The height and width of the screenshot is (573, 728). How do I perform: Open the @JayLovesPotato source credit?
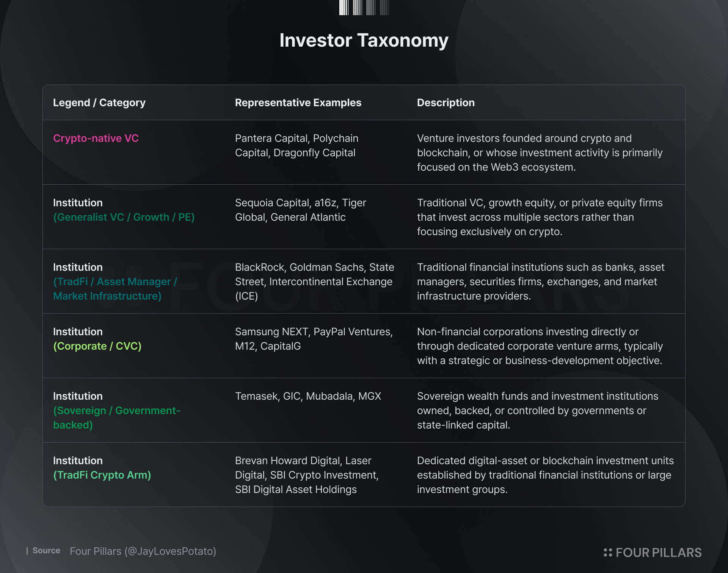(x=171, y=551)
